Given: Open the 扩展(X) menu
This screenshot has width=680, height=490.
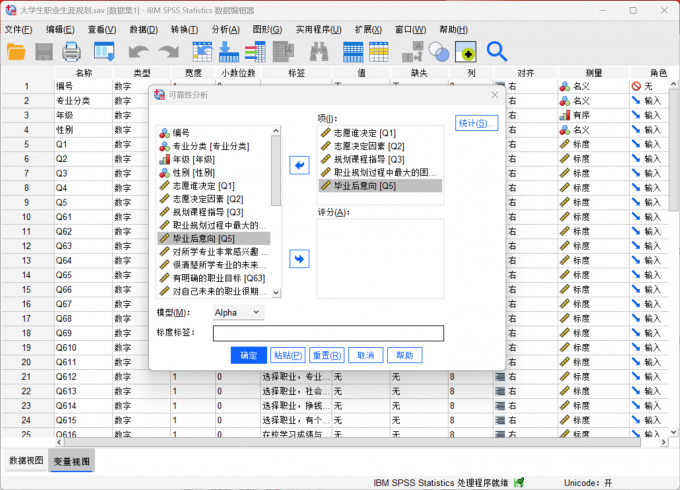Looking at the screenshot, I should pyautogui.click(x=368, y=29).
